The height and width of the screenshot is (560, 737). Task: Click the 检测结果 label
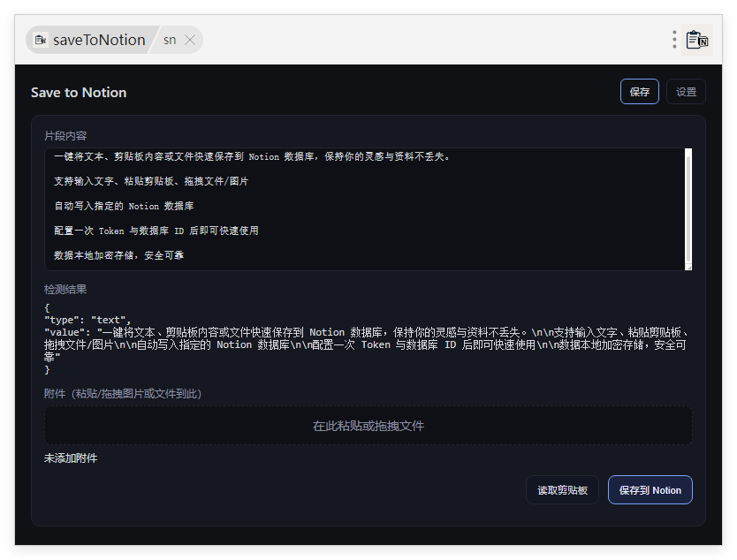[65, 290]
